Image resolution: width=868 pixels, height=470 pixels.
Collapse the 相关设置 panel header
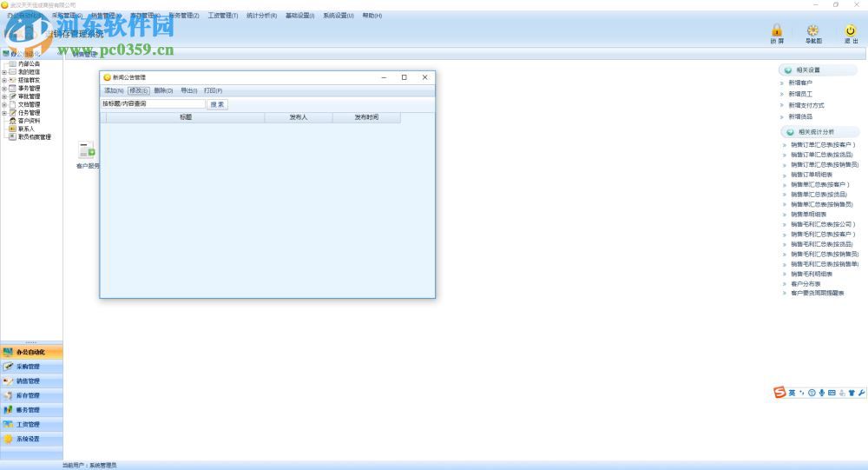click(818, 70)
